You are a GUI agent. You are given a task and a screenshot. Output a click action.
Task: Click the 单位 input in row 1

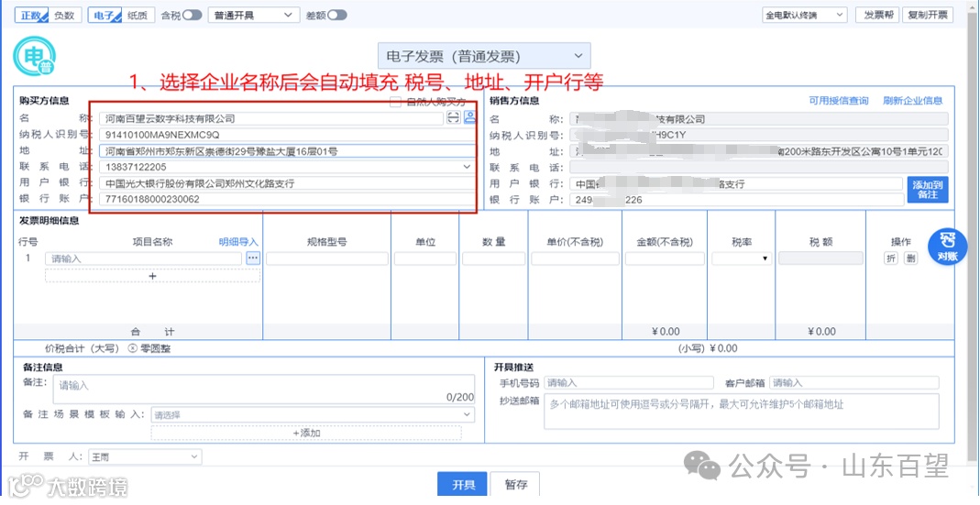coord(425,258)
